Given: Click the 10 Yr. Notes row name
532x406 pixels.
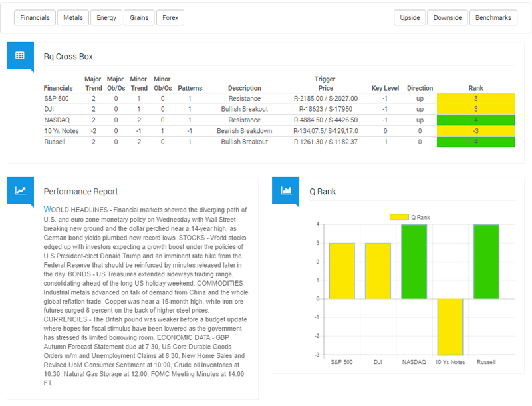Looking at the screenshot, I should click(61, 131).
